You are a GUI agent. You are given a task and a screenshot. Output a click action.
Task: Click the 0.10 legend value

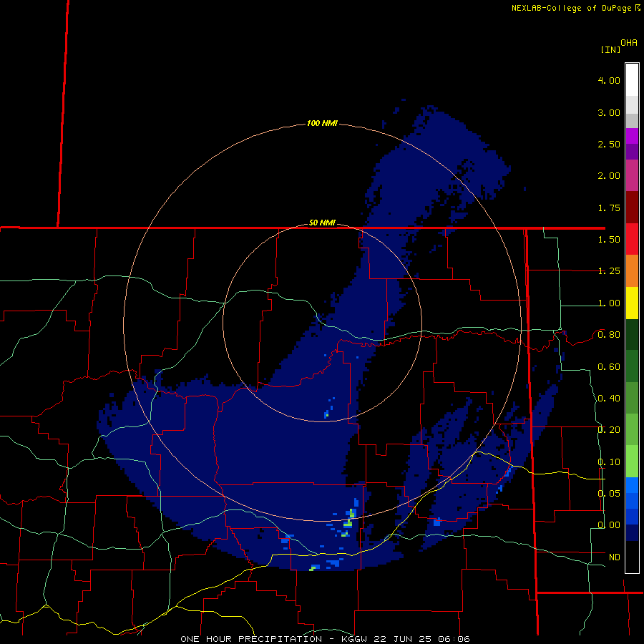pyautogui.click(x=609, y=462)
